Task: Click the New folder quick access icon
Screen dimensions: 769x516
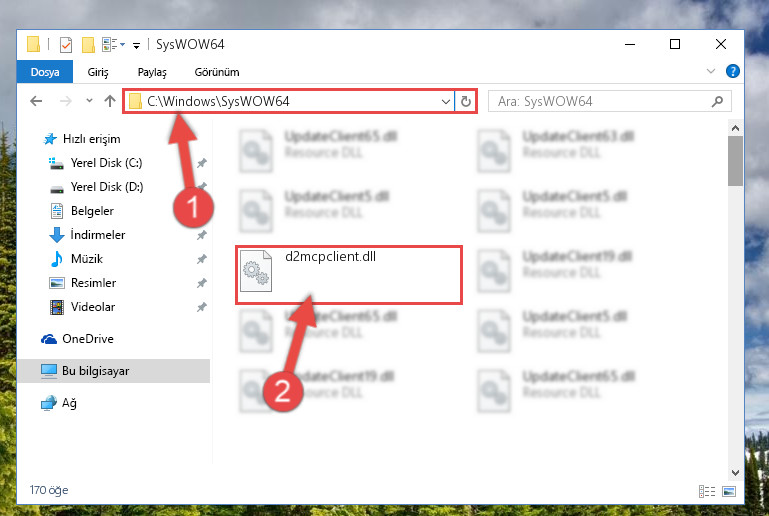Action: pos(88,45)
